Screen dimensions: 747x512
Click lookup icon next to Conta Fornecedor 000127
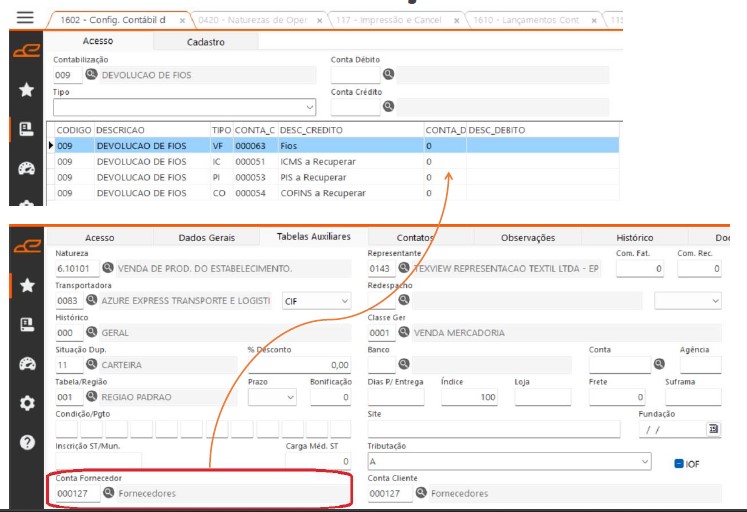pos(109,493)
